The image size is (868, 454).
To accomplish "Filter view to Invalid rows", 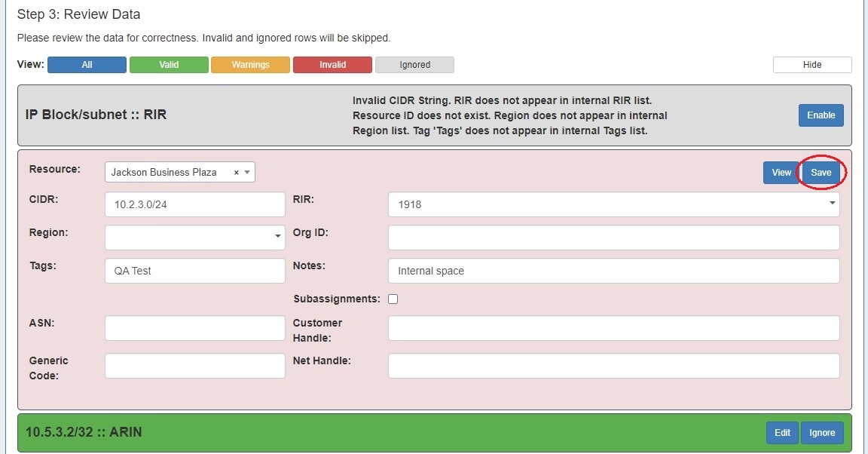I will (332, 65).
